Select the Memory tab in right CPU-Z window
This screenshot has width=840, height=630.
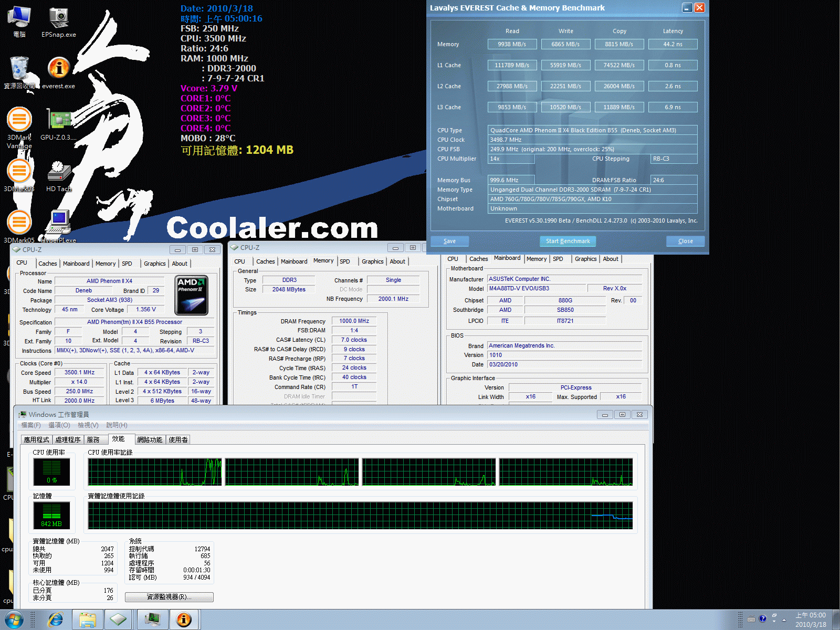click(537, 259)
